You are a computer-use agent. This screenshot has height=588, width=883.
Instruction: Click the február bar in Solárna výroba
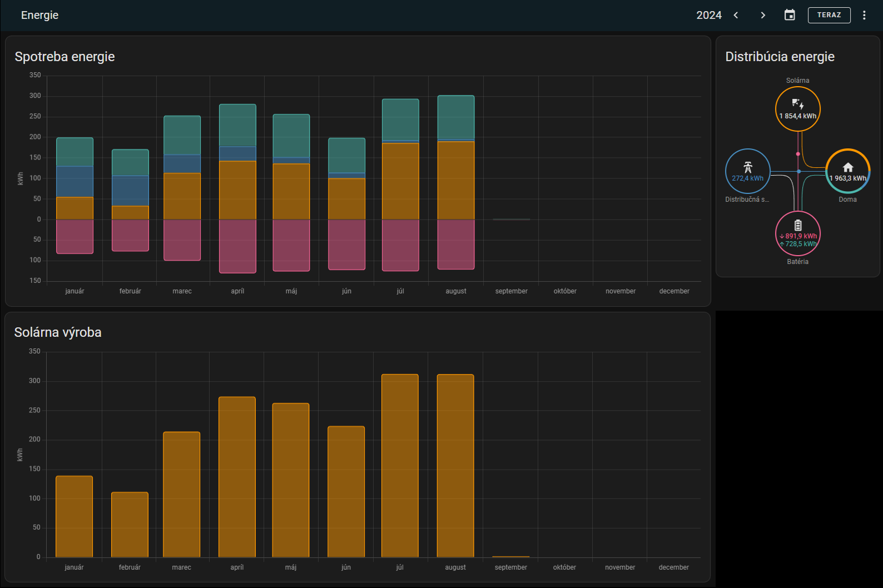130,525
